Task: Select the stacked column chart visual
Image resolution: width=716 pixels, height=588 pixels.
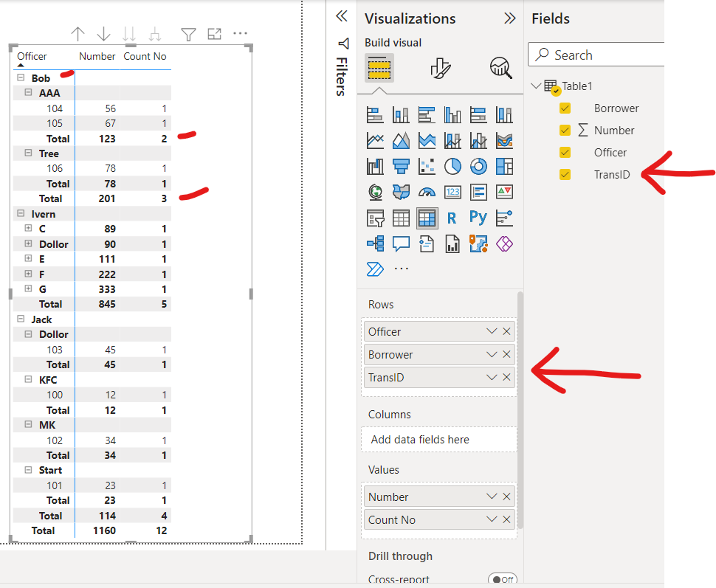Action: (401, 114)
